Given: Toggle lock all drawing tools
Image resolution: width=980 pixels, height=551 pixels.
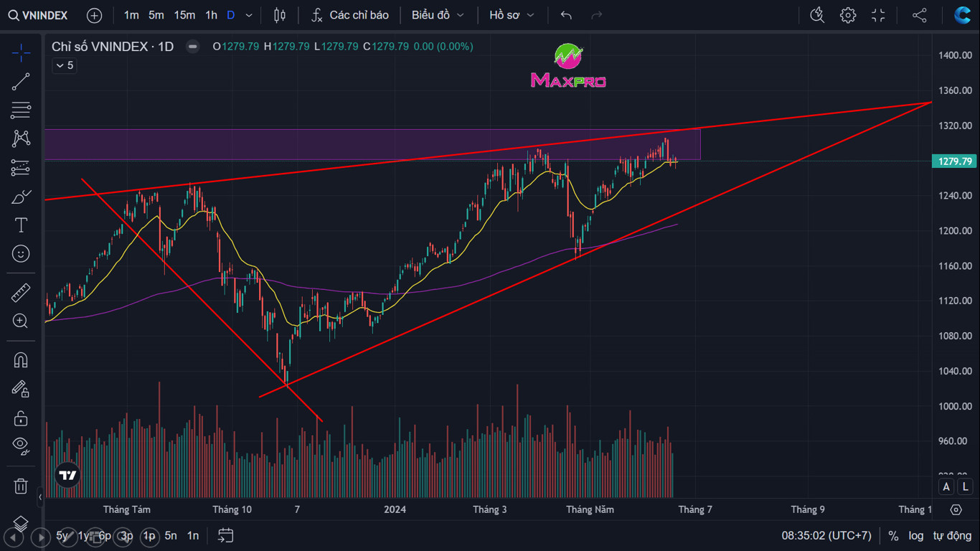Looking at the screenshot, I should coord(21,418).
